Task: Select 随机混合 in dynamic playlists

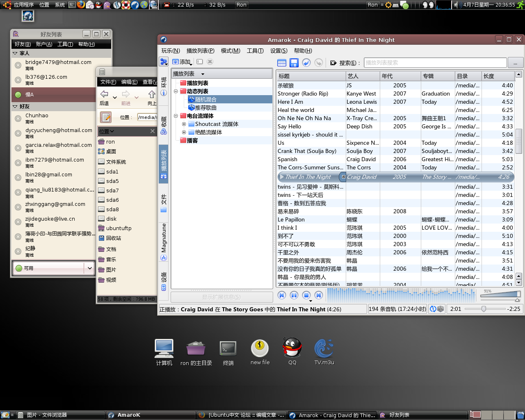Action: tap(205, 99)
